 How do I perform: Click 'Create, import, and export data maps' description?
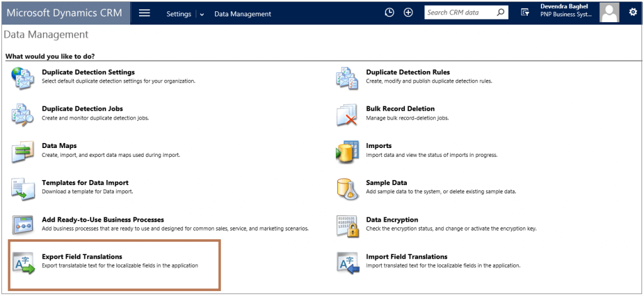(x=111, y=156)
